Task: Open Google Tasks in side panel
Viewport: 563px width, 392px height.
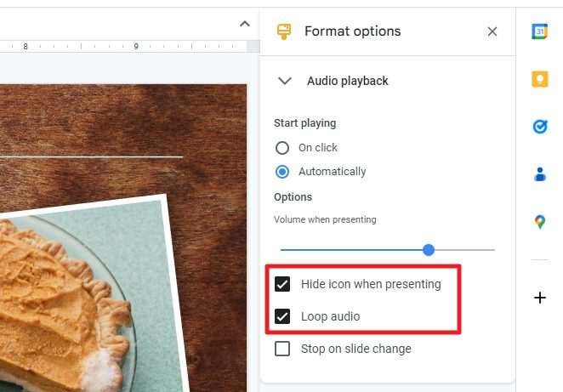Action: pos(540,127)
